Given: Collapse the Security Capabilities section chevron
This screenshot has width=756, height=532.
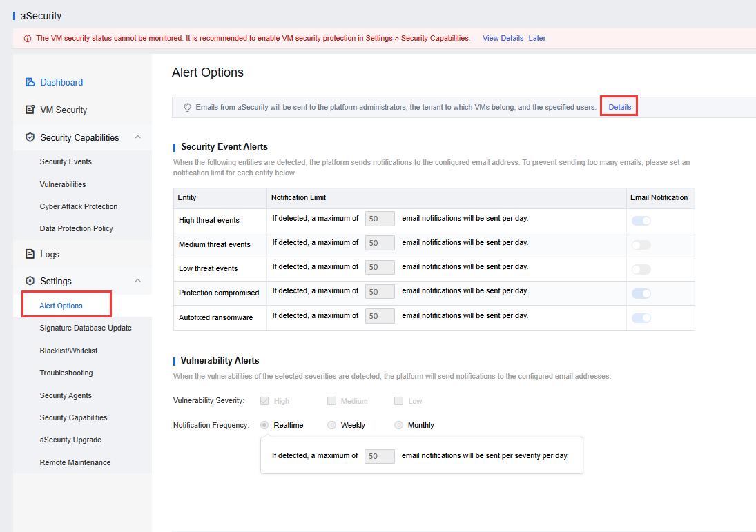Looking at the screenshot, I should 138,137.
